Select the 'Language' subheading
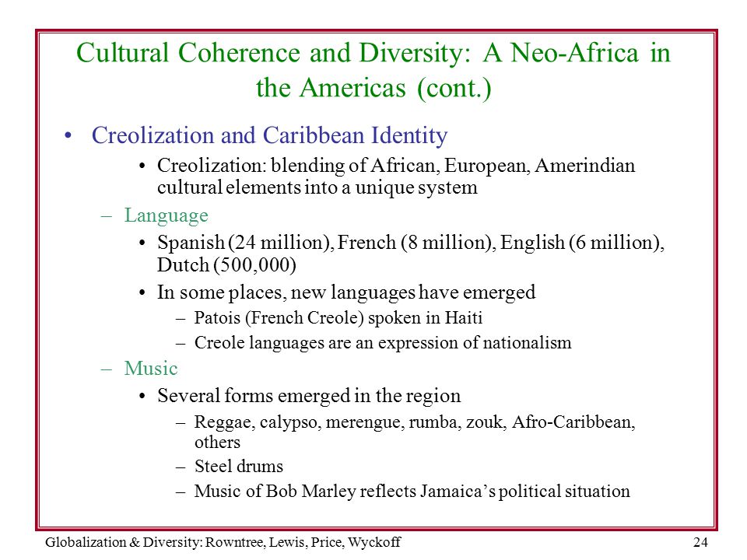Image resolution: width=747 pixels, height=560 pixels. point(166,215)
